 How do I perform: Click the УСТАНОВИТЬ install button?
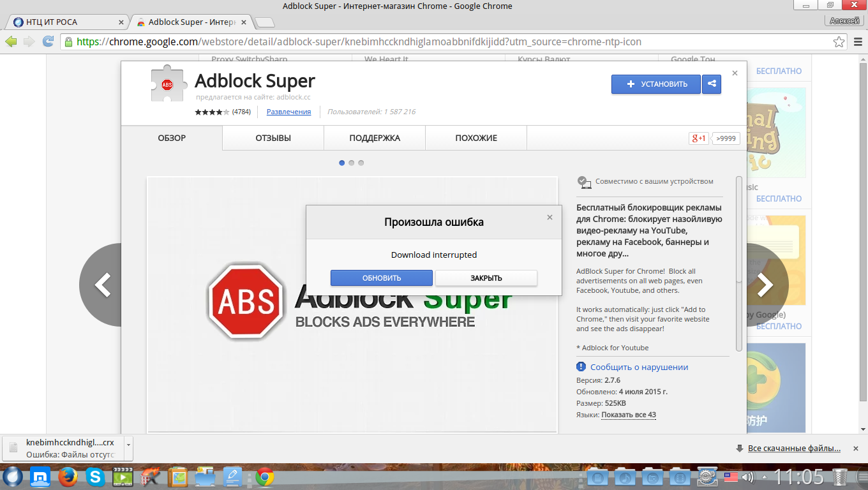click(x=656, y=84)
